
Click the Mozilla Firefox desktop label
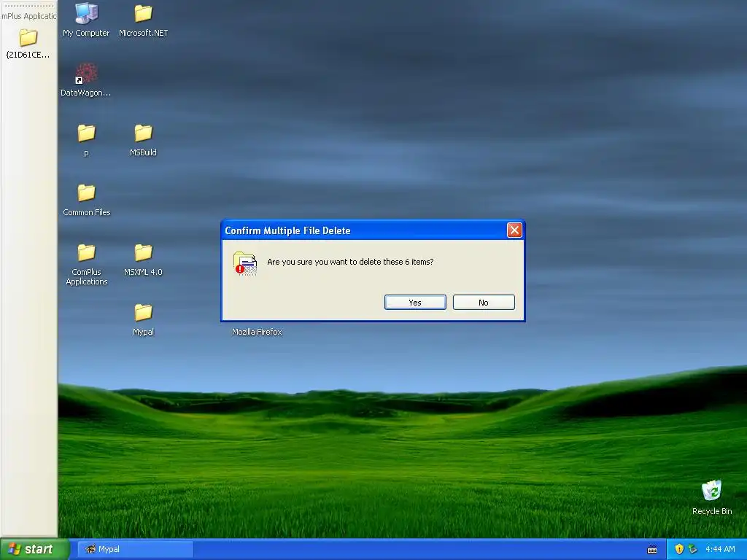pyautogui.click(x=257, y=332)
